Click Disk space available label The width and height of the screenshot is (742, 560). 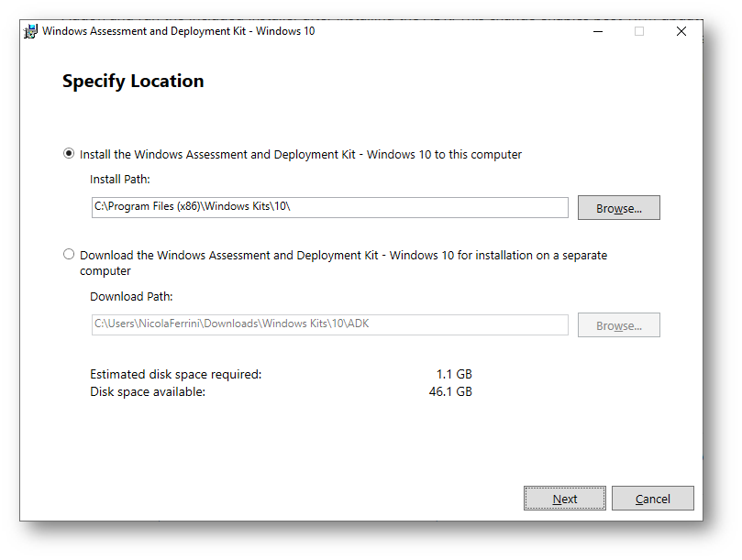[148, 391]
